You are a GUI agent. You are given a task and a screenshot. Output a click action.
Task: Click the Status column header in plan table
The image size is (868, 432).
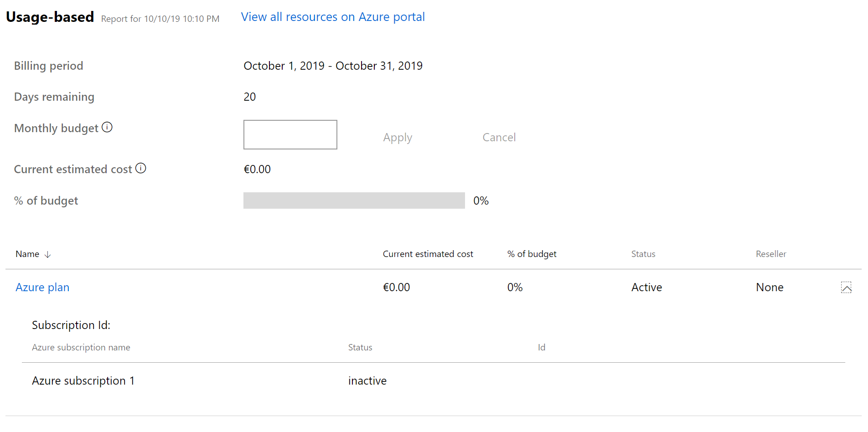643,254
